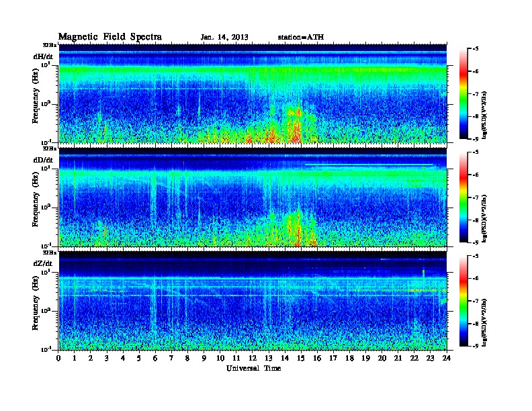Click the -9 label on the dZ/dt color bar
The width and height of the screenshot is (532, 411).
[476, 346]
